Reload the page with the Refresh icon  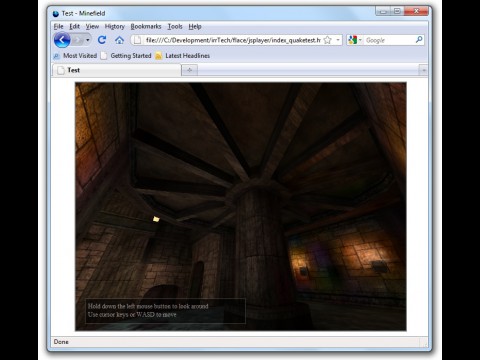click(102, 40)
